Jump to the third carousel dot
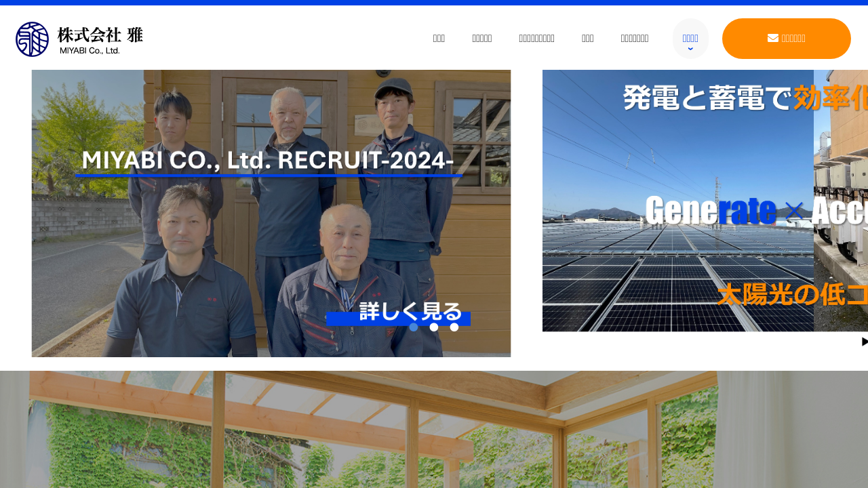 454,327
